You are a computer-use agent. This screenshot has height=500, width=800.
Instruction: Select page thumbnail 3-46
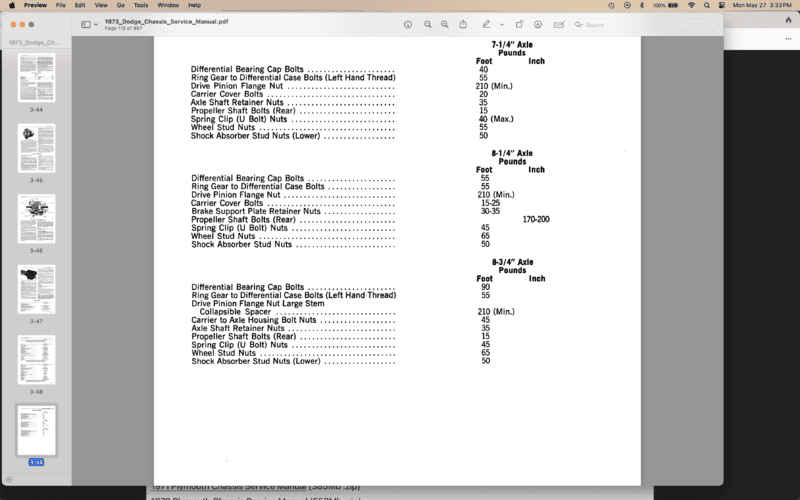[36, 219]
